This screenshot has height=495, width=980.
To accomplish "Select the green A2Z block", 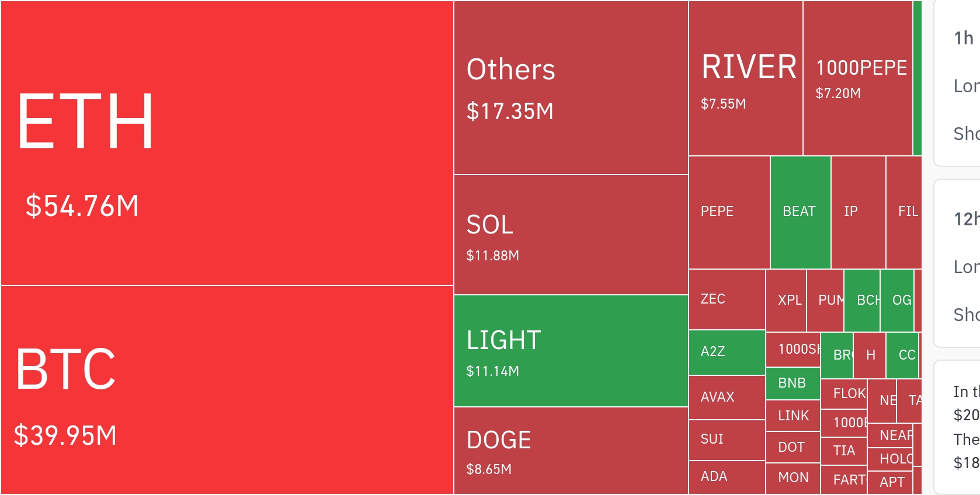I will [727, 352].
